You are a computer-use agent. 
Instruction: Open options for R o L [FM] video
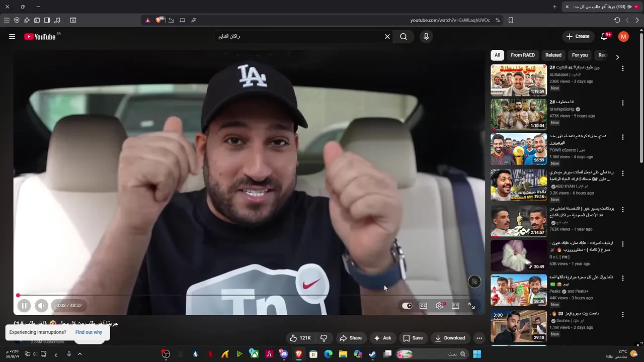623,244
